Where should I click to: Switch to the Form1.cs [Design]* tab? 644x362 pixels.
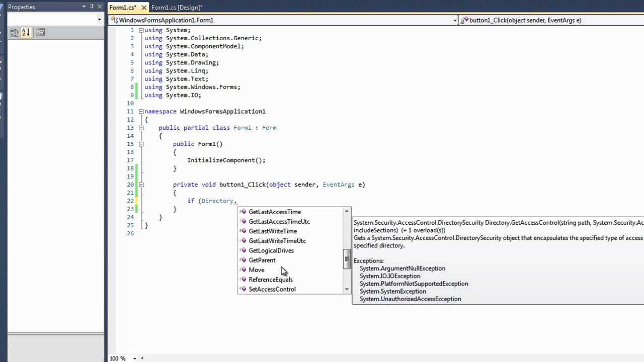177,8
